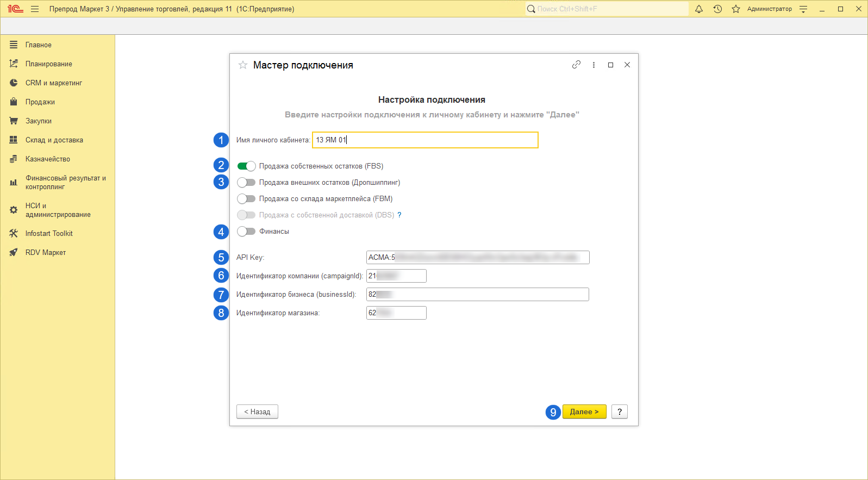The image size is (868, 480).
Task: Maximize the Мастер подключения dialog
Action: pyautogui.click(x=610, y=65)
